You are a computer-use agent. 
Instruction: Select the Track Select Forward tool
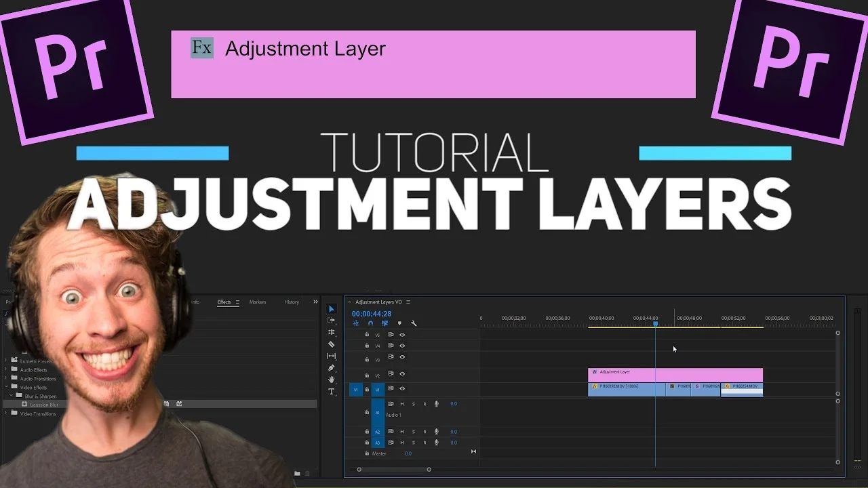(x=332, y=321)
